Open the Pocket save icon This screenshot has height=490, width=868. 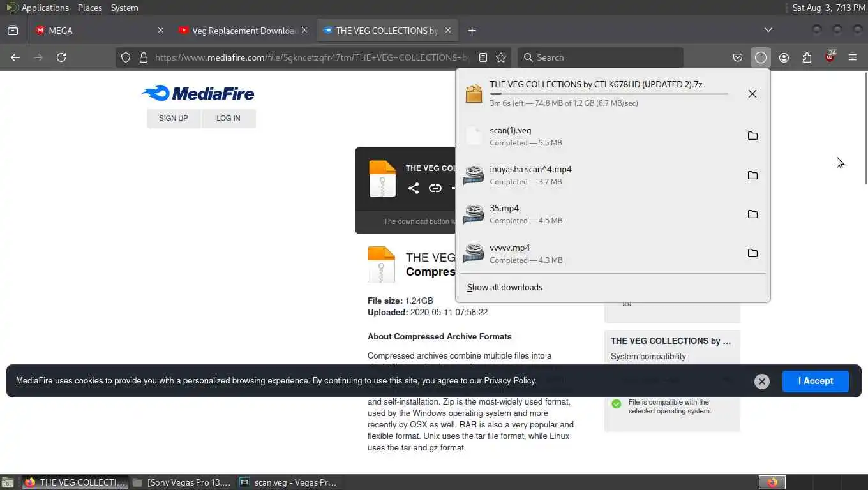coord(738,57)
